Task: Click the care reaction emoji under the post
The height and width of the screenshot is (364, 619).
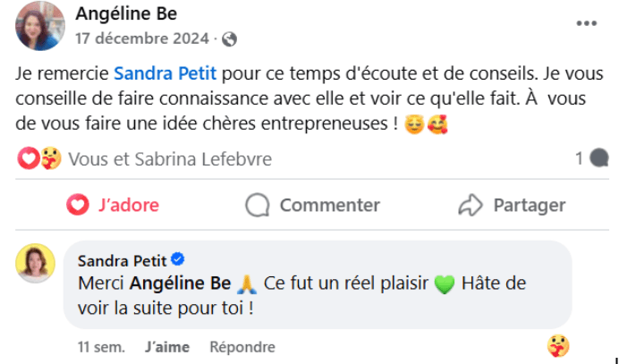Action: coord(49,159)
